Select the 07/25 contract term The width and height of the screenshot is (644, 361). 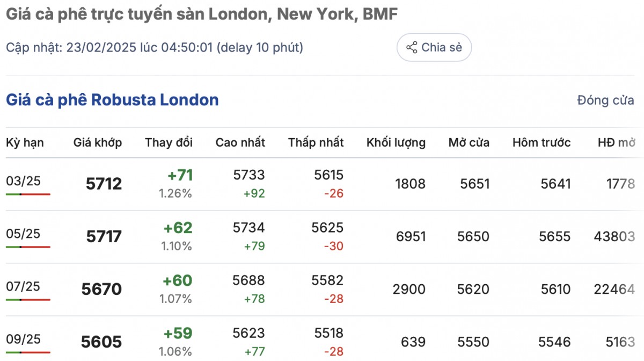(23, 287)
